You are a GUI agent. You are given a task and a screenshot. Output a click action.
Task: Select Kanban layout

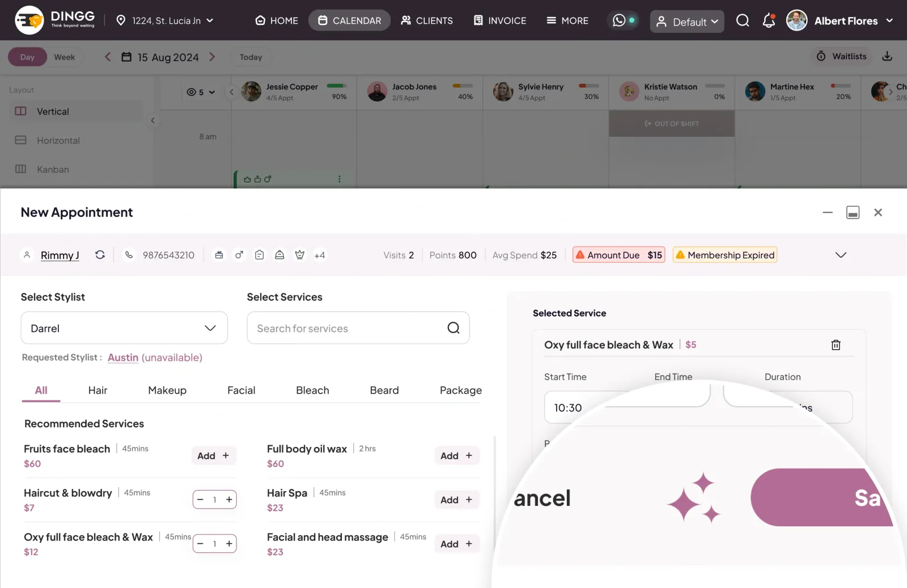point(76,169)
